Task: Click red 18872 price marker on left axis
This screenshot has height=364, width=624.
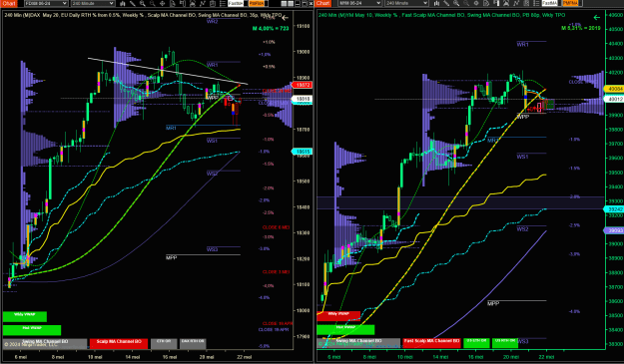Action: pyautogui.click(x=303, y=85)
